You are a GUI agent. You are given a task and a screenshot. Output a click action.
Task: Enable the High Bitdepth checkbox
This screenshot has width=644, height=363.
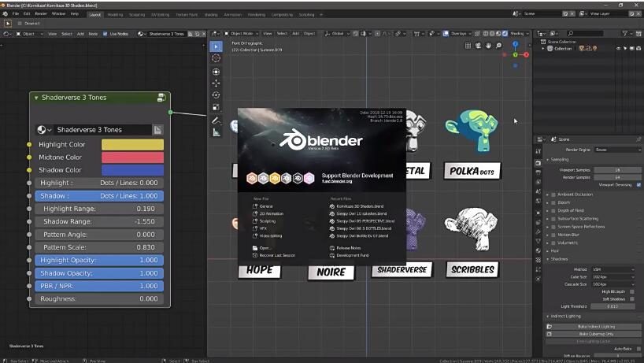tap(631, 291)
